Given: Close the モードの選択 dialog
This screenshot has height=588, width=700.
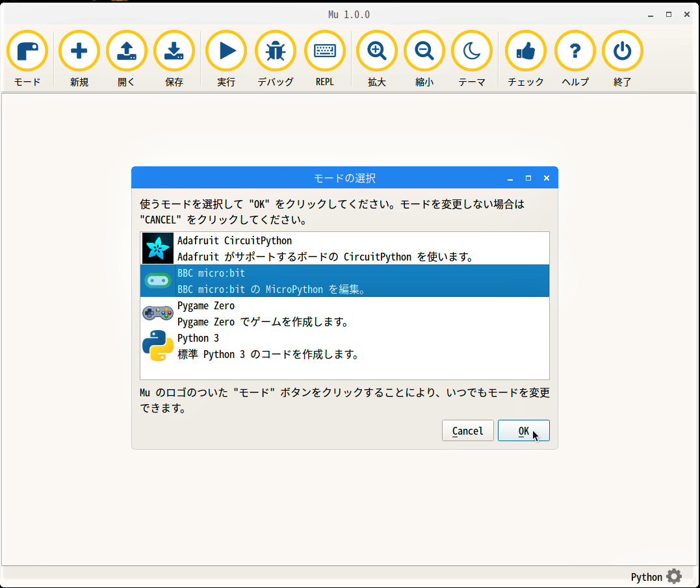Looking at the screenshot, I should (547, 178).
